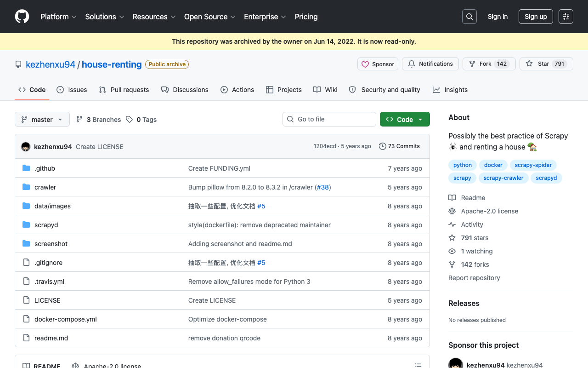Click the python topic tag

(x=463, y=165)
